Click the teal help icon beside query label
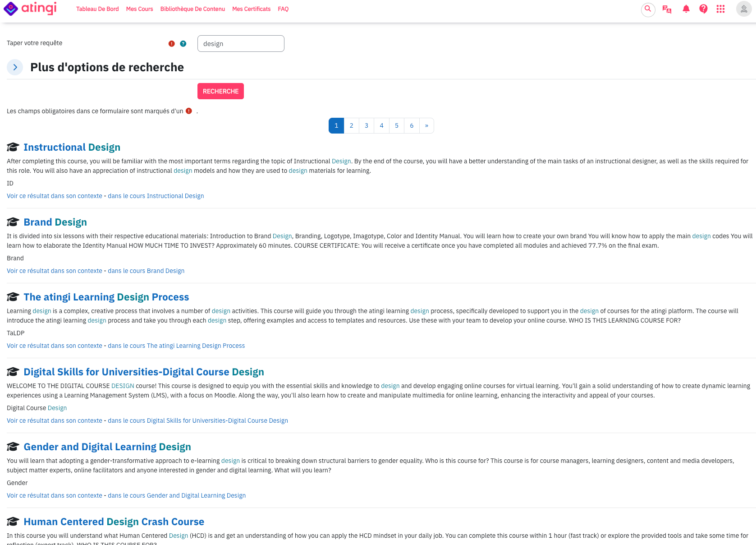756x545 pixels. 183,44
